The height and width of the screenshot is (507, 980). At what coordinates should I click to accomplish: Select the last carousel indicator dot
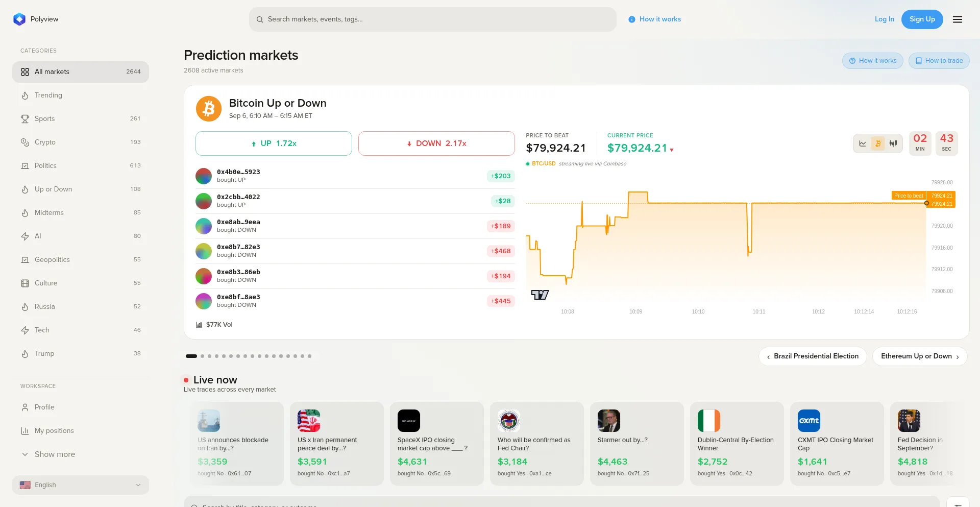click(x=309, y=356)
